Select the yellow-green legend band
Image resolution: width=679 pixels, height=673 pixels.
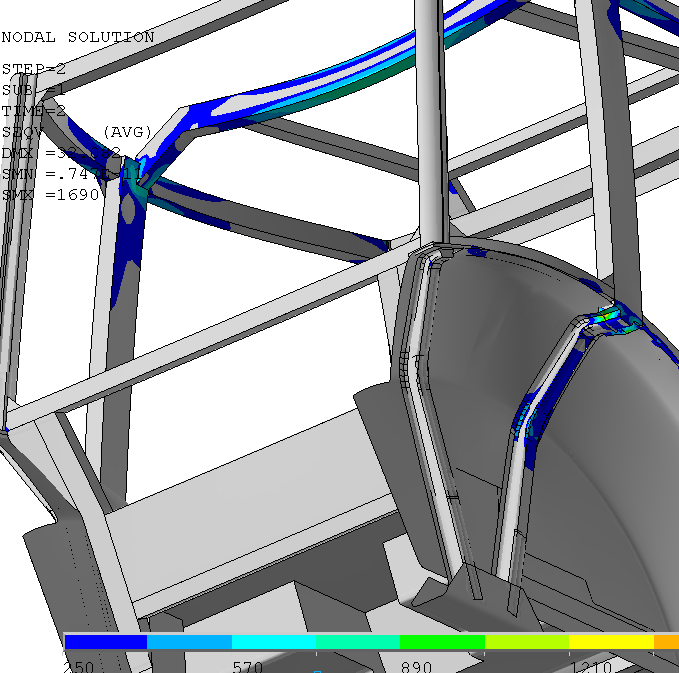[526, 641]
